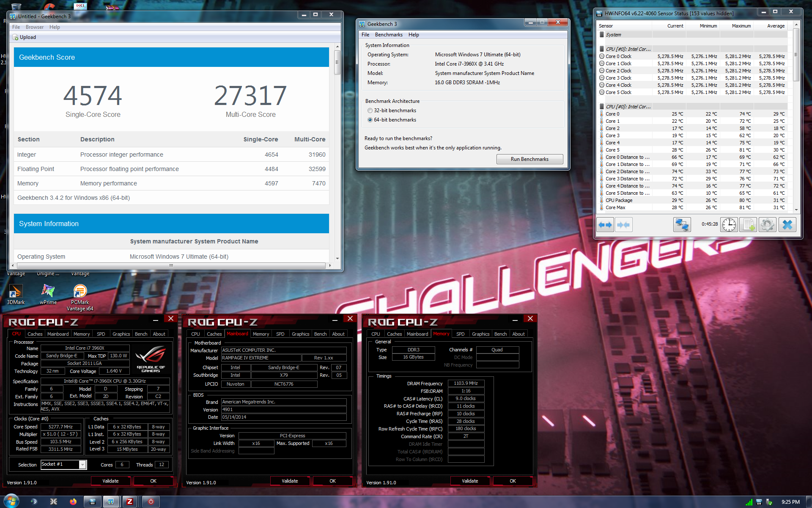Open File menu in Geekbench results window

(x=16, y=27)
